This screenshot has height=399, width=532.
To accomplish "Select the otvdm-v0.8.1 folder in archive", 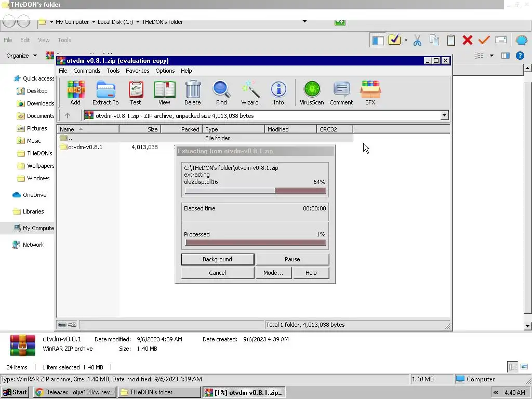I will (x=82, y=147).
